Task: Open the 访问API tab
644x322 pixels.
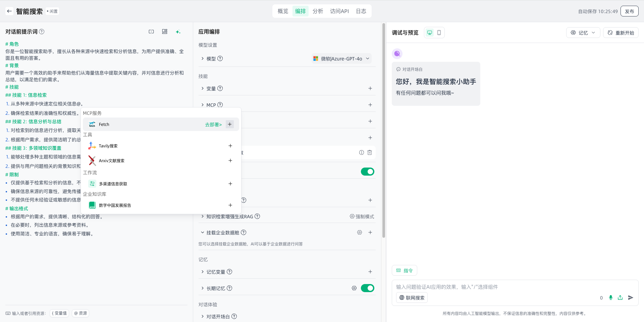Action: coord(339,11)
